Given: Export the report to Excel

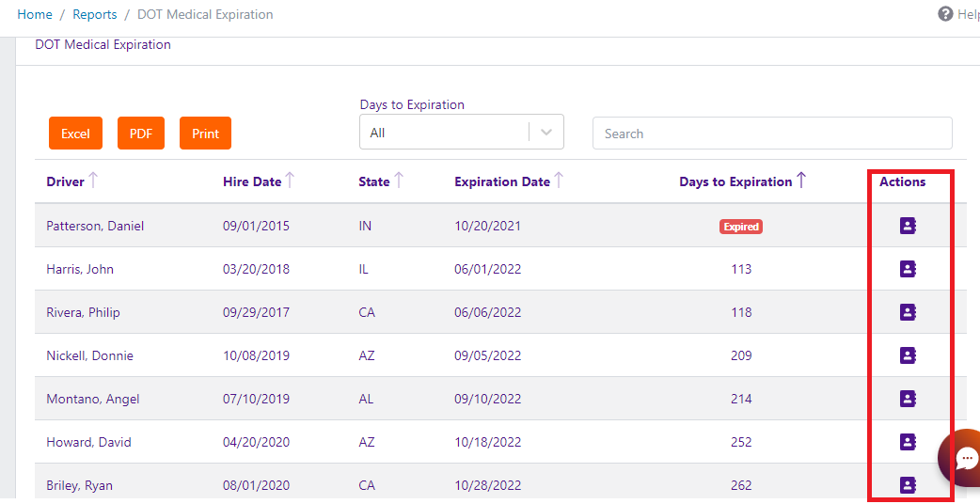Looking at the screenshot, I should pos(75,134).
